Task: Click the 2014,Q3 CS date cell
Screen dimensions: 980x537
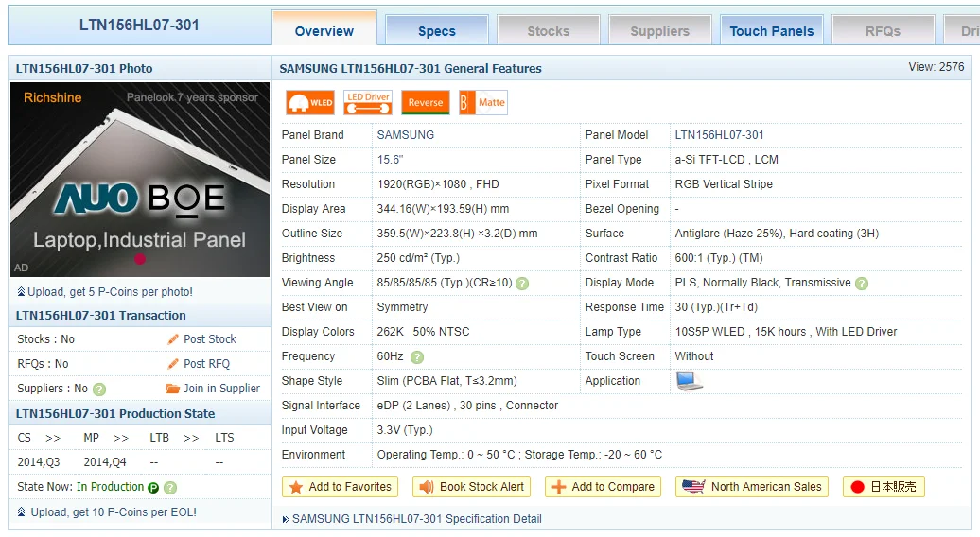Action: click(39, 462)
